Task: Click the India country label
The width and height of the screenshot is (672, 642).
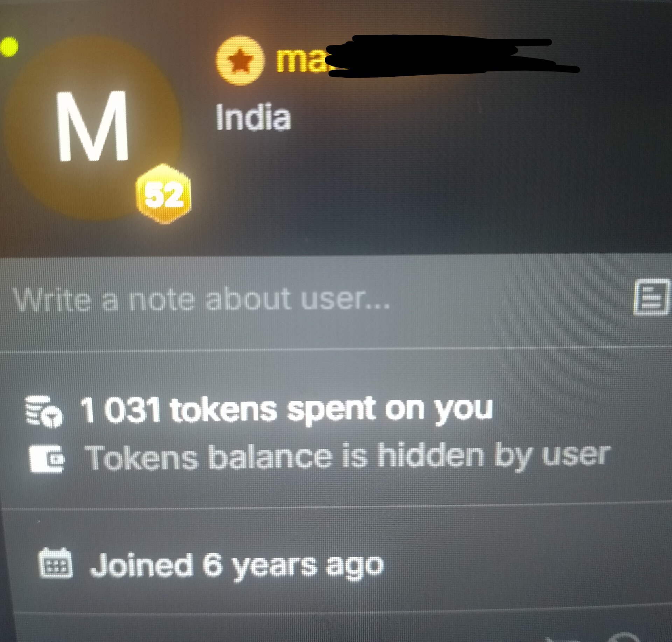Action: [x=253, y=117]
